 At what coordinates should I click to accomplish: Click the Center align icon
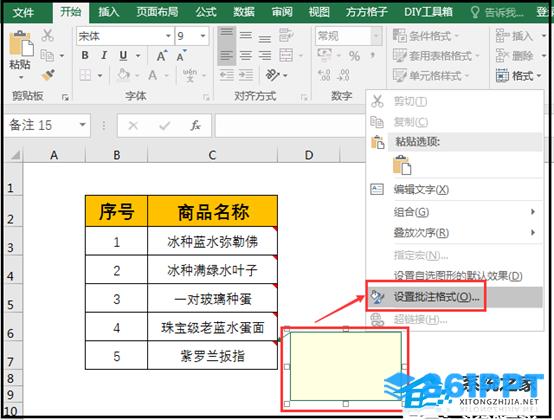[x=246, y=55]
